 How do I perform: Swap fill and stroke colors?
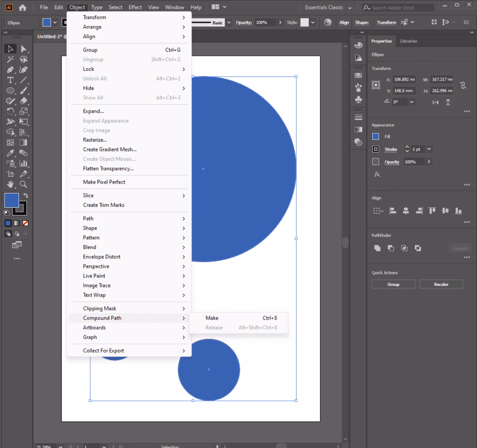26,196
